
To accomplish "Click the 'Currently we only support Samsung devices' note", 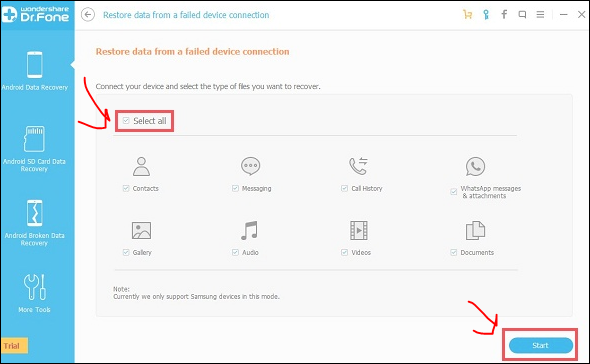I will (x=196, y=297).
